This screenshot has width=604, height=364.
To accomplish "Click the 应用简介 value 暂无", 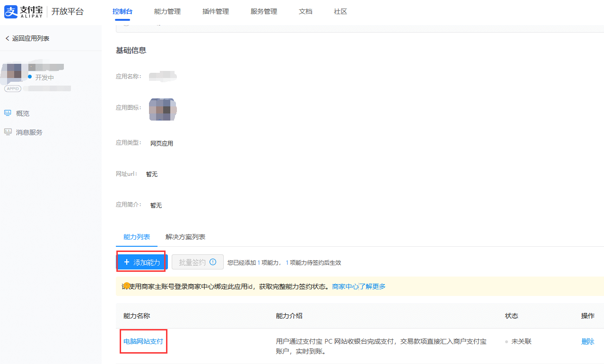I will point(156,206).
